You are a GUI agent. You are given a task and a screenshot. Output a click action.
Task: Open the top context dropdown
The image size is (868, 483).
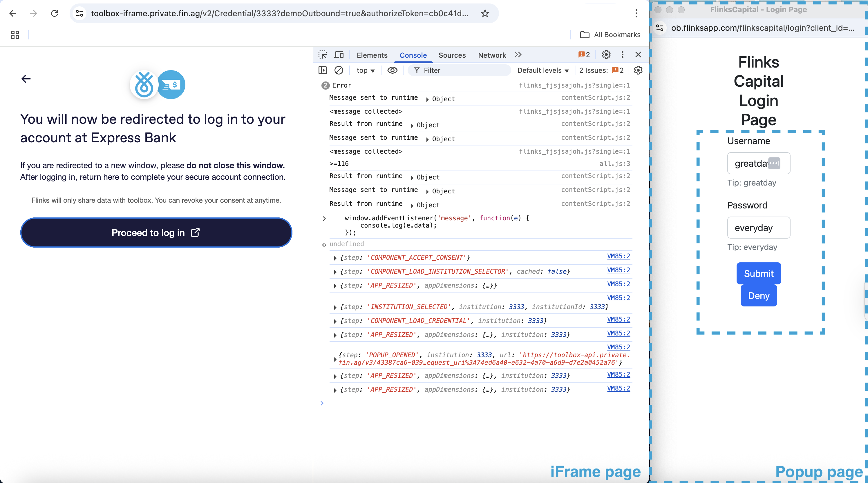pyautogui.click(x=366, y=70)
